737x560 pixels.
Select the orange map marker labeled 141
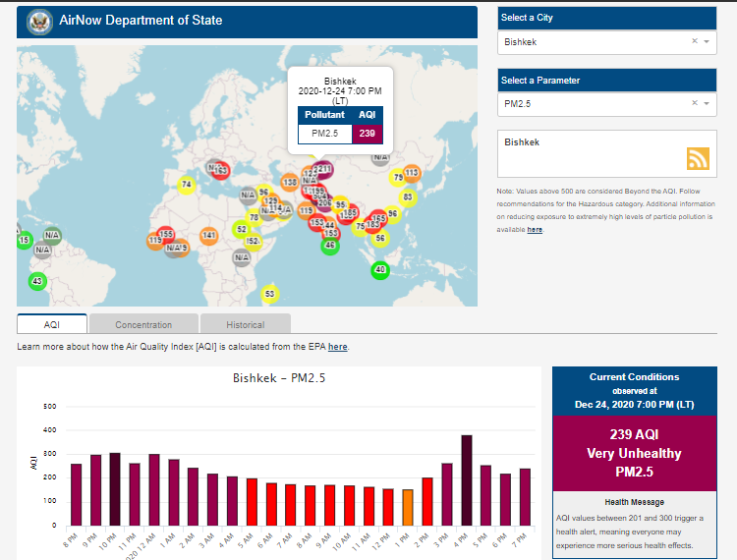[209, 236]
